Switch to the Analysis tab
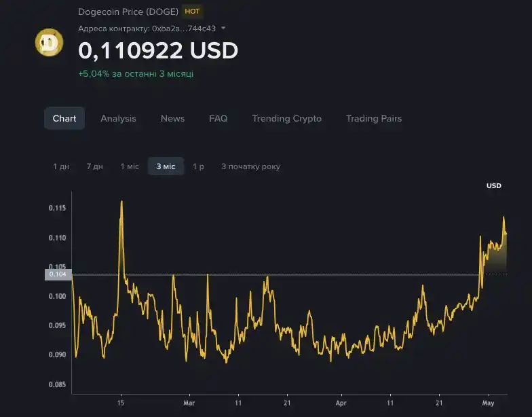Screen dimensions: 532x417 tap(118, 118)
